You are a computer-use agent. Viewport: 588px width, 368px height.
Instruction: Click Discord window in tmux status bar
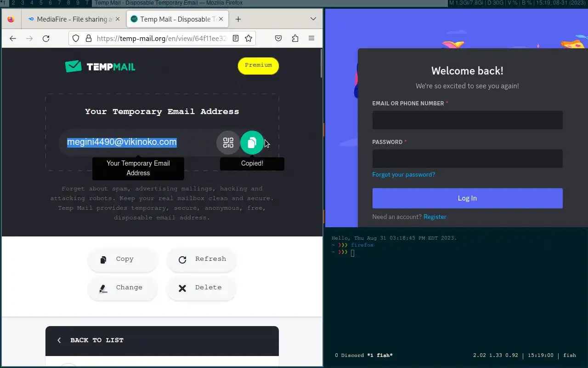(349, 356)
